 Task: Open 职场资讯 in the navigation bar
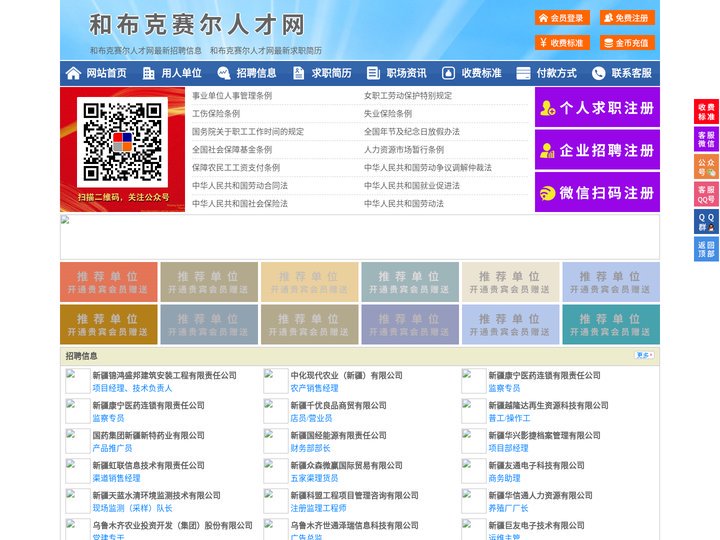(x=406, y=73)
